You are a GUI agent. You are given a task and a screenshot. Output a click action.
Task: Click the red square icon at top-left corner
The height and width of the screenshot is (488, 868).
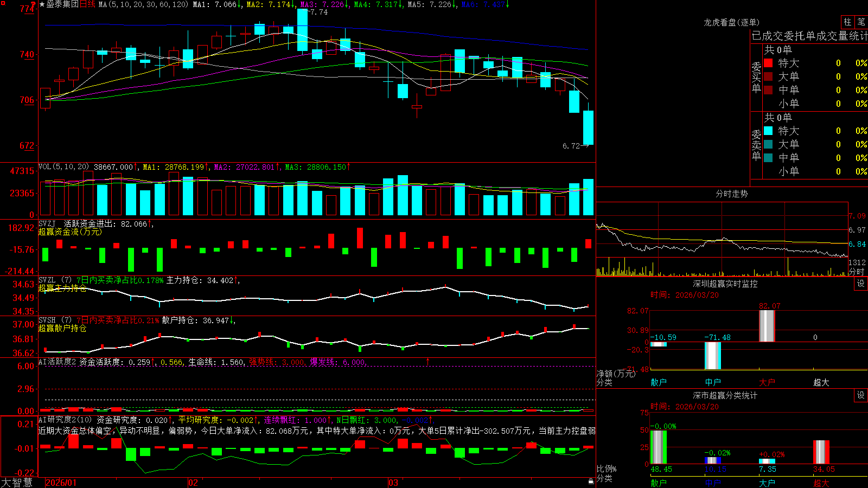click(3, 4)
